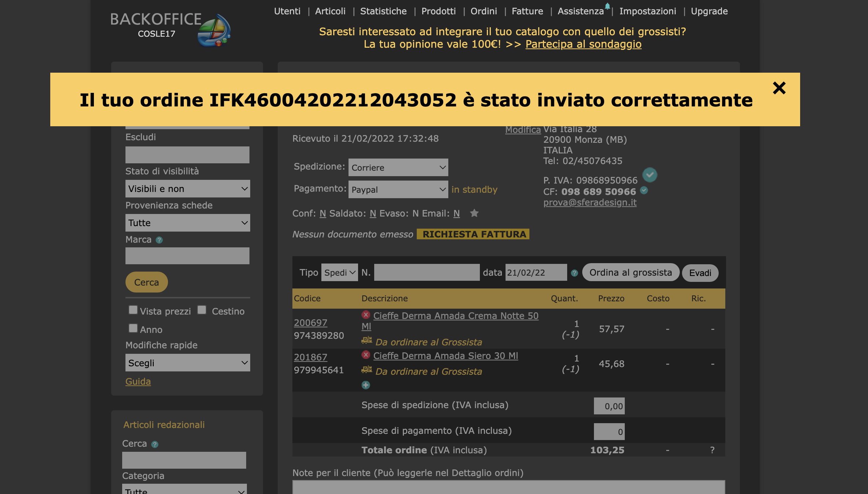The image size is (868, 494).
Task: Click the verification checkmark beside P. IVA
Action: (x=650, y=175)
